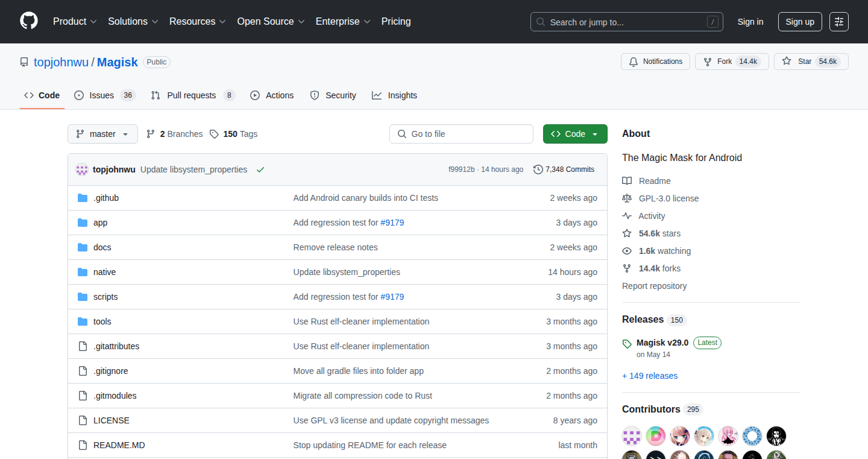The width and height of the screenshot is (868, 459).
Task: Switch to the Actions tab
Action: 272,95
